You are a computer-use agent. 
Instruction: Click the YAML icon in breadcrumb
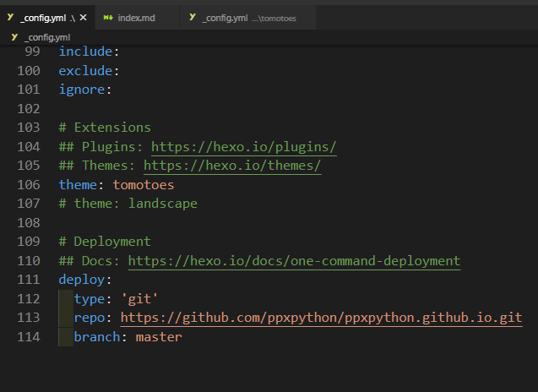(x=14, y=37)
